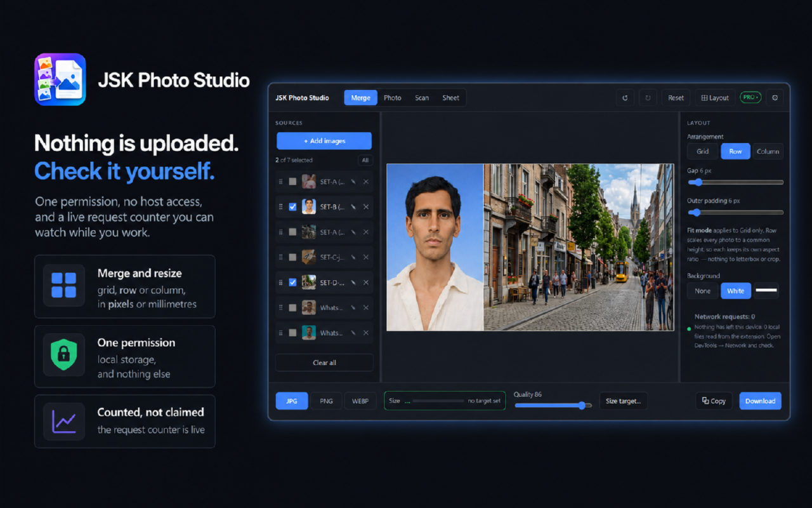Remove the SET-B image with its X
This screenshot has height=508, width=812.
[x=366, y=207]
